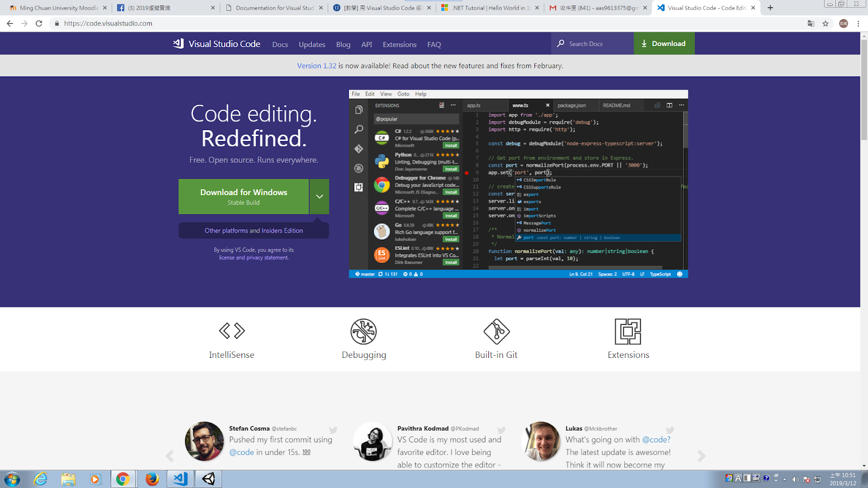
Task: Open Windows Media Player from taskbar
Action: 95,479
